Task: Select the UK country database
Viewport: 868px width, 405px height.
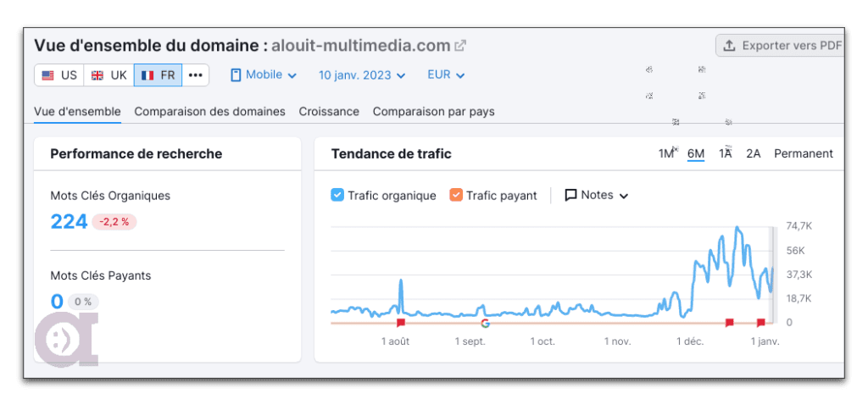Action: (108, 75)
